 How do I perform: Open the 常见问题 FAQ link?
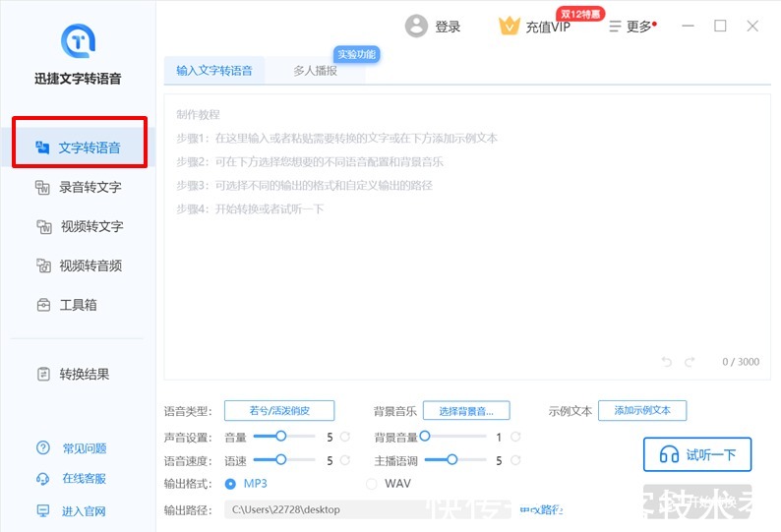(72, 448)
